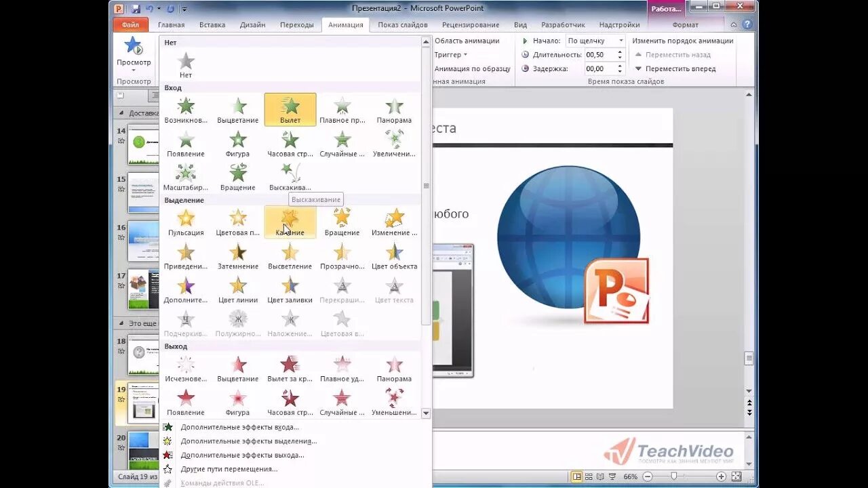Click Анимация по образцу button
Screen dimensions: 868x488
pyautogui.click(x=471, y=68)
